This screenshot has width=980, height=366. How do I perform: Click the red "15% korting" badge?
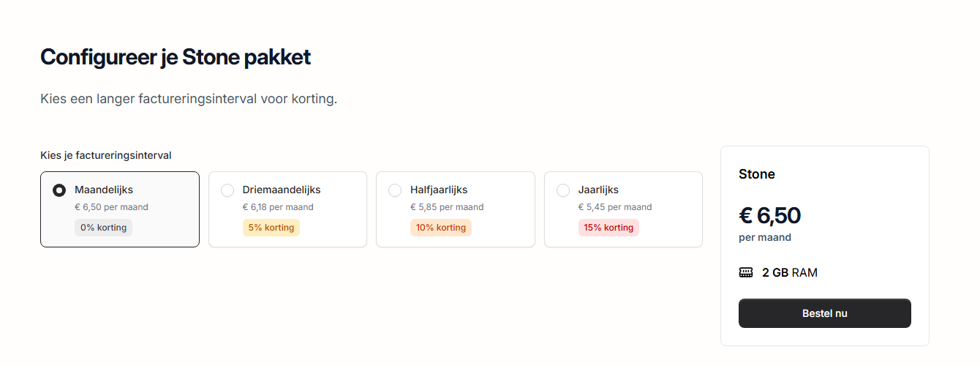click(x=608, y=228)
